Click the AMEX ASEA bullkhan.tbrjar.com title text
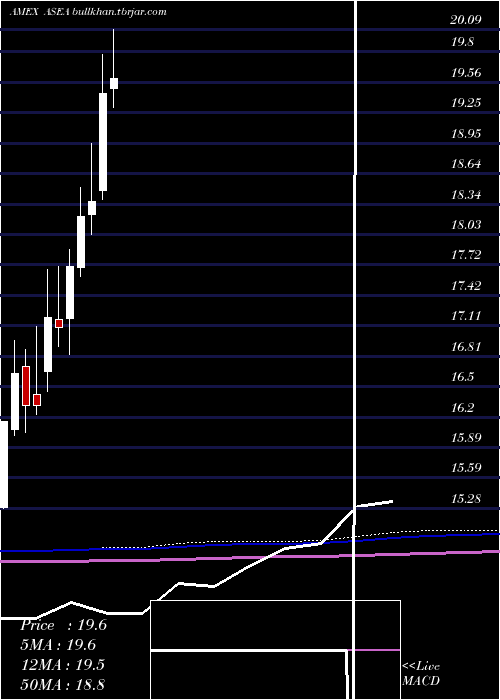The image size is (500, 700). coord(88,12)
